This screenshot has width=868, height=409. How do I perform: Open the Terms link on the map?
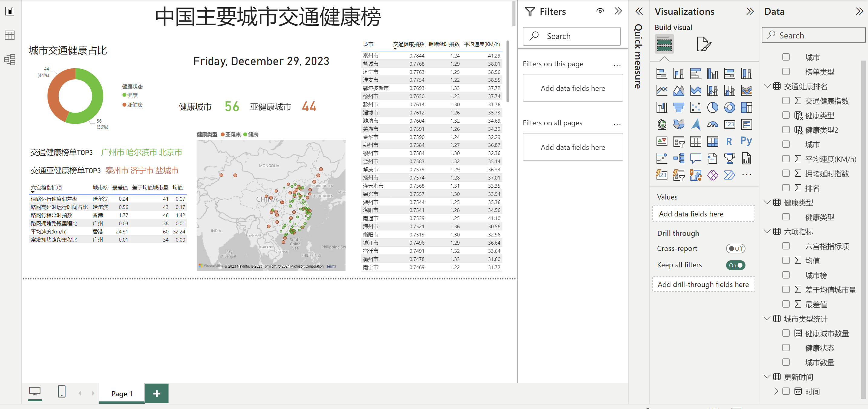[x=331, y=266]
